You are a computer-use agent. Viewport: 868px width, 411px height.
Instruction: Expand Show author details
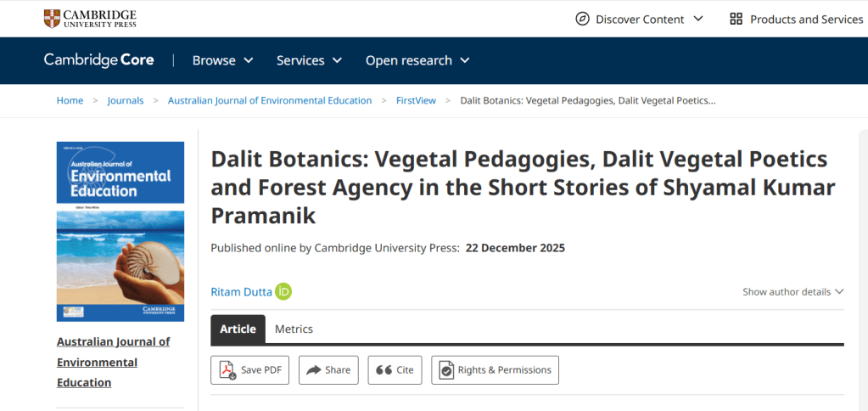[x=792, y=291]
